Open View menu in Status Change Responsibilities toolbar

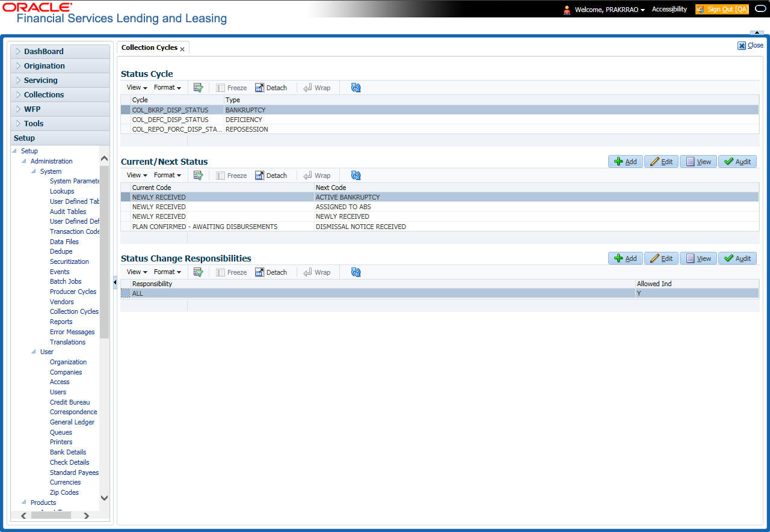point(137,272)
